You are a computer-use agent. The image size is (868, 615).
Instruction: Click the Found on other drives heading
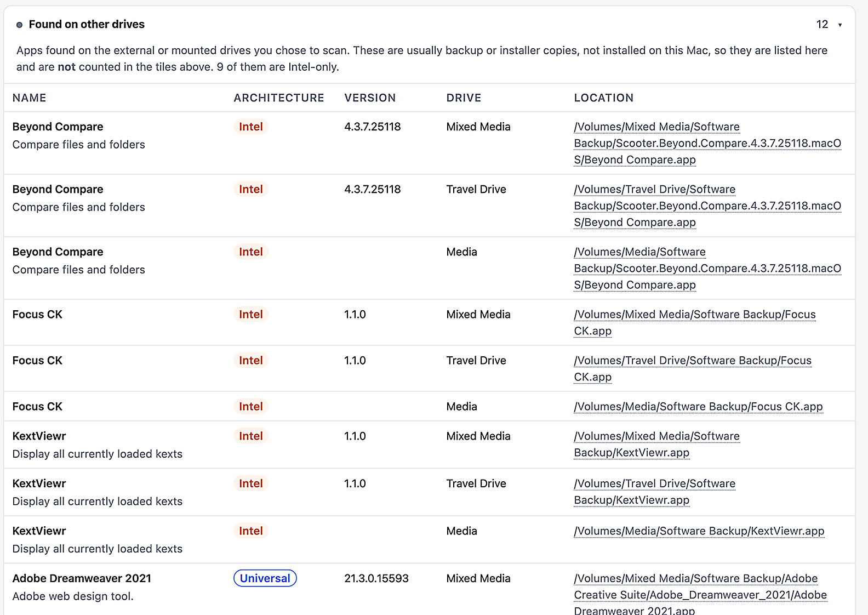pyautogui.click(x=87, y=24)
